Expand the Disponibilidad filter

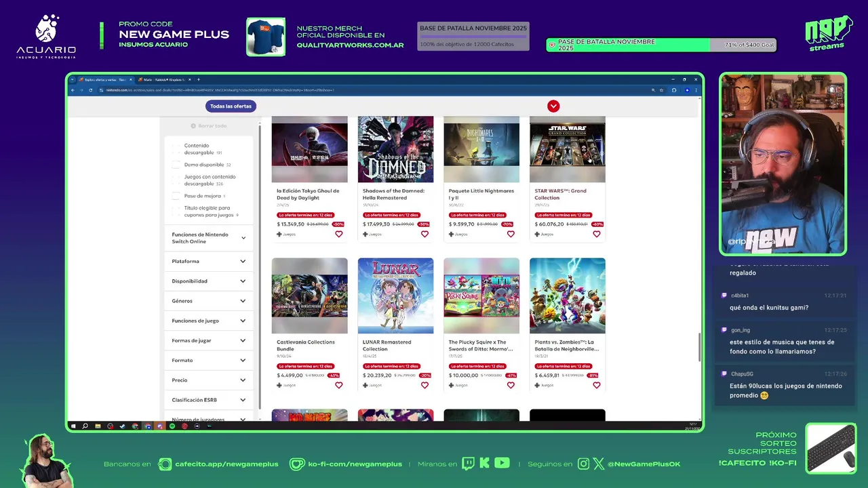pyautogui.click(x=209, y=281)
